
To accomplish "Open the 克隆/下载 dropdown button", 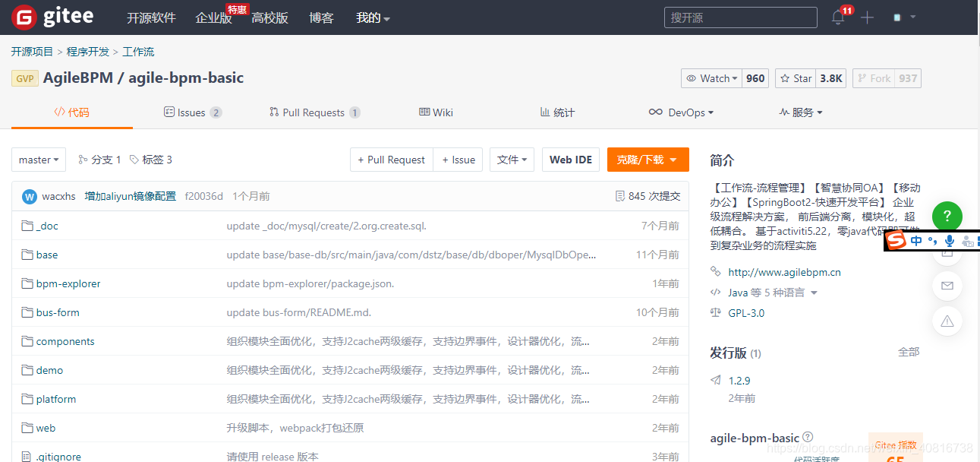I will tap(648, 160).
